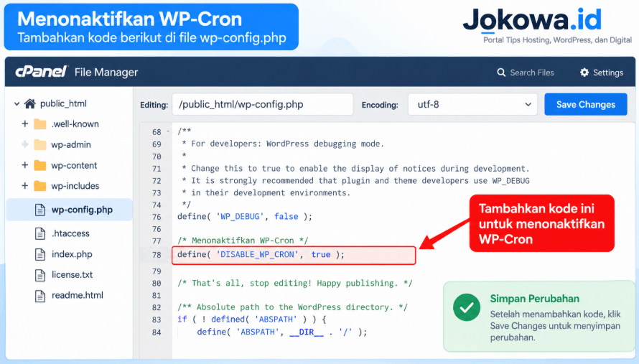
Task: Select the readme.html file name
Action: pyautogui.click(x=78, y=296)
